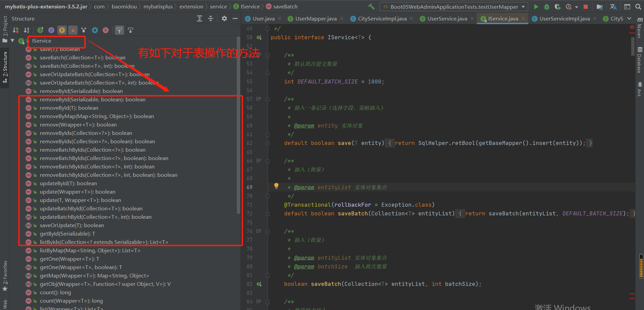This screenshot has height=310, width=644.
Task: Start debugging with the bug icon
Action: [x=547, y=6]
